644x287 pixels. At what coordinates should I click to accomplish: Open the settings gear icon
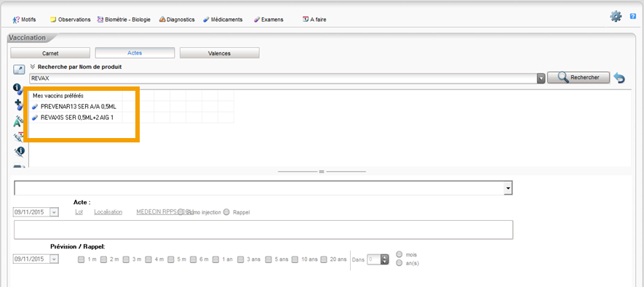616,17
